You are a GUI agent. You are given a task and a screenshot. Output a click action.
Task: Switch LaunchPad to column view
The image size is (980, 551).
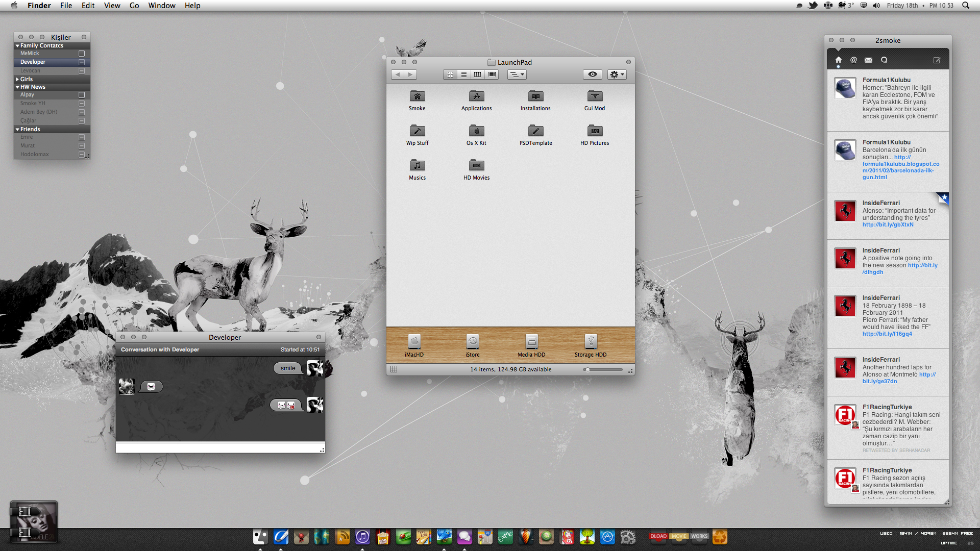477,74
